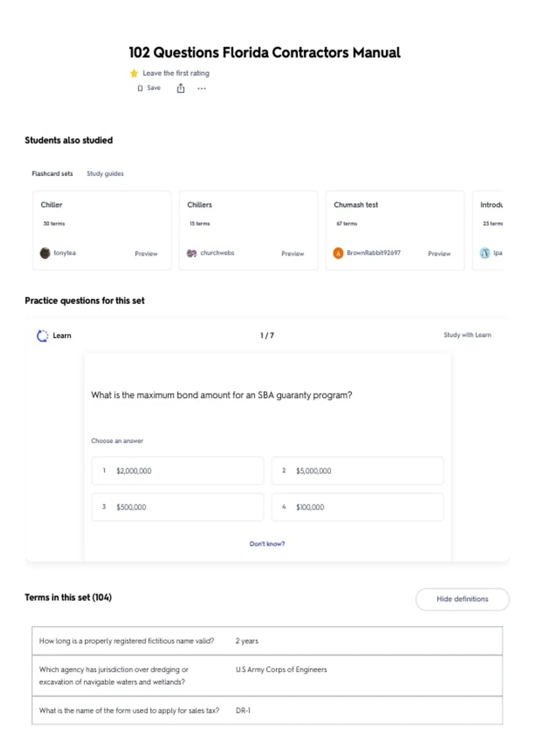Open the Chillers set card
Screen dimensions: 534x756
248,230
